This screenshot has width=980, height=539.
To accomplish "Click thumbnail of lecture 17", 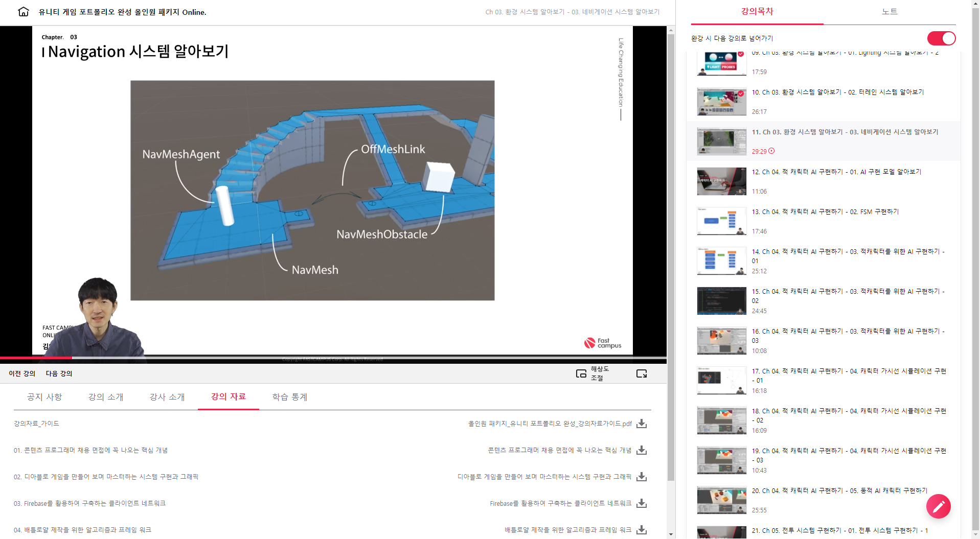I will point(722,381).
